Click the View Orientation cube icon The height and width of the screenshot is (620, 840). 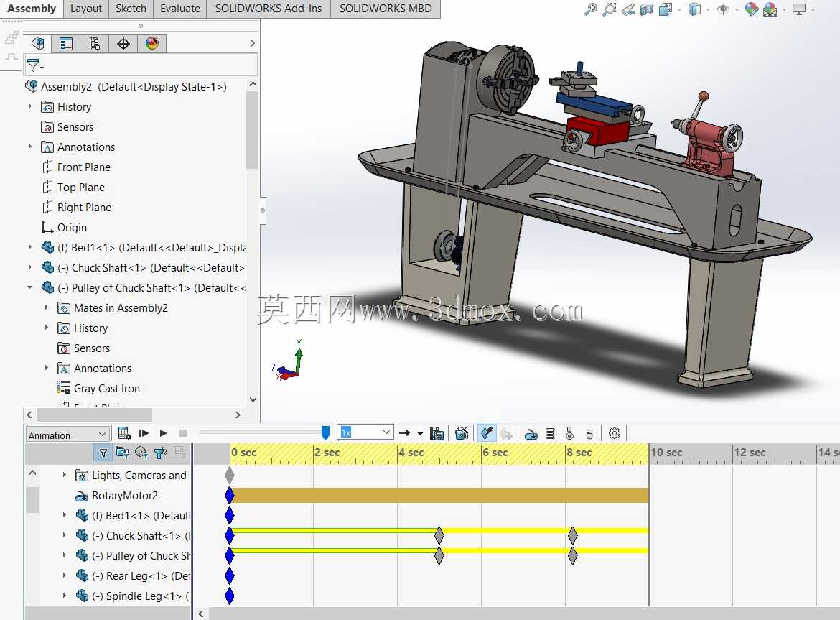(666, 9)
